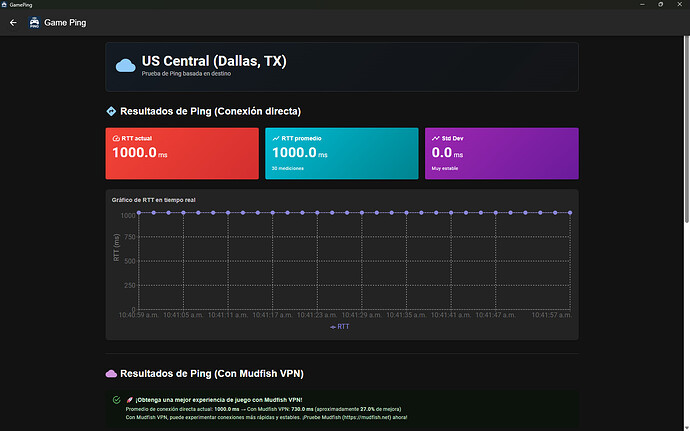Select the teal RTT promedio card
The height and width of the screenshot is (431, 690).
coord(342,154)
